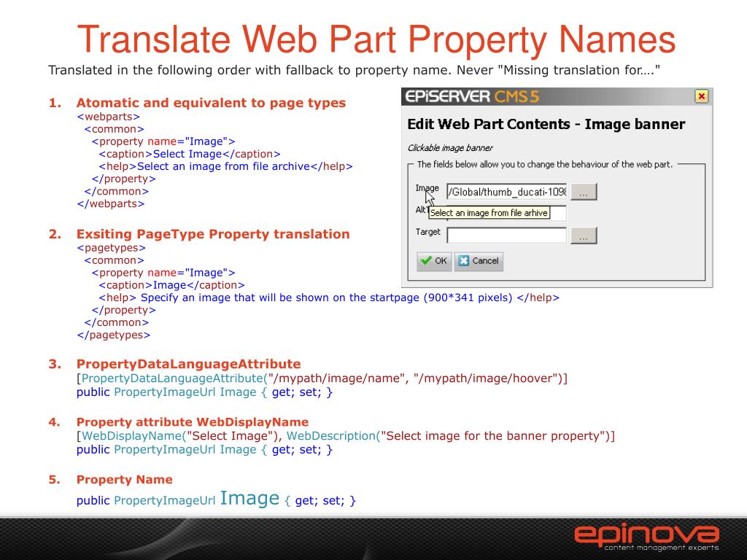Viewport: 747px width, 560px height.
Task: Focus the Image path input field
Action: [x=507, y=192]
